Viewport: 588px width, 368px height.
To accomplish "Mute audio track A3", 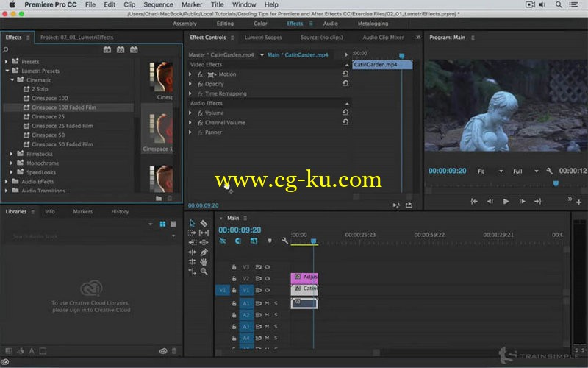I will pos(268,326).
